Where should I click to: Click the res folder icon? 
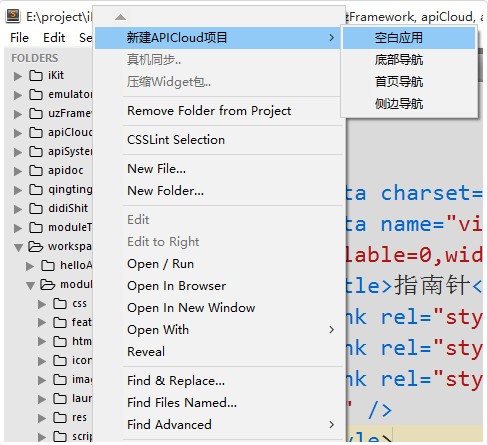pyautogui.click(x=60, y=418)
